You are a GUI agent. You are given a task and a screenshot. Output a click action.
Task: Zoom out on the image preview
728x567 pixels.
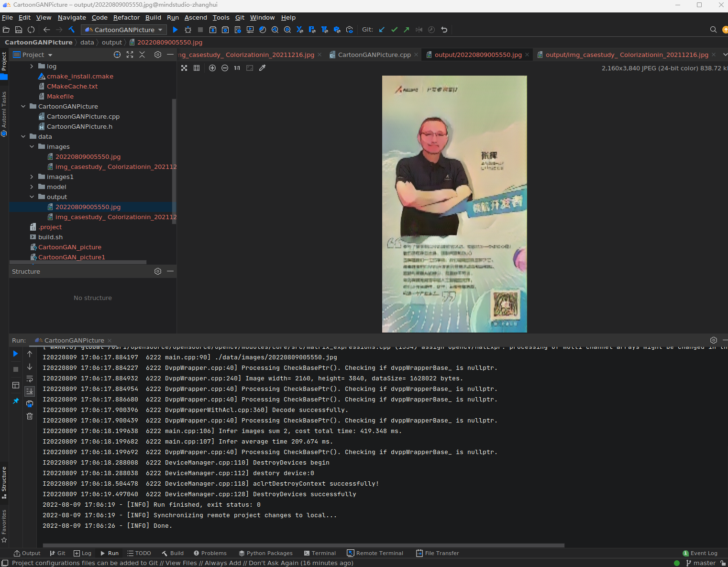click(225, 68)
